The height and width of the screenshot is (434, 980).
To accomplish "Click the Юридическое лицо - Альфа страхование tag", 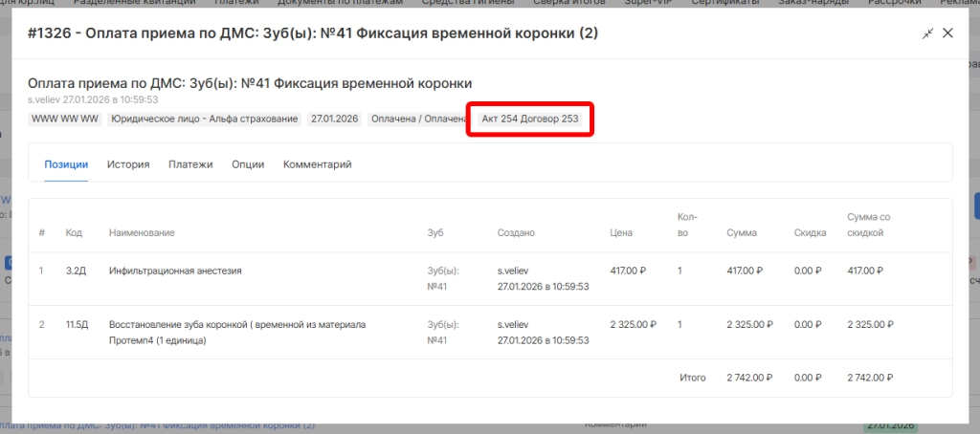I will 204,119.
